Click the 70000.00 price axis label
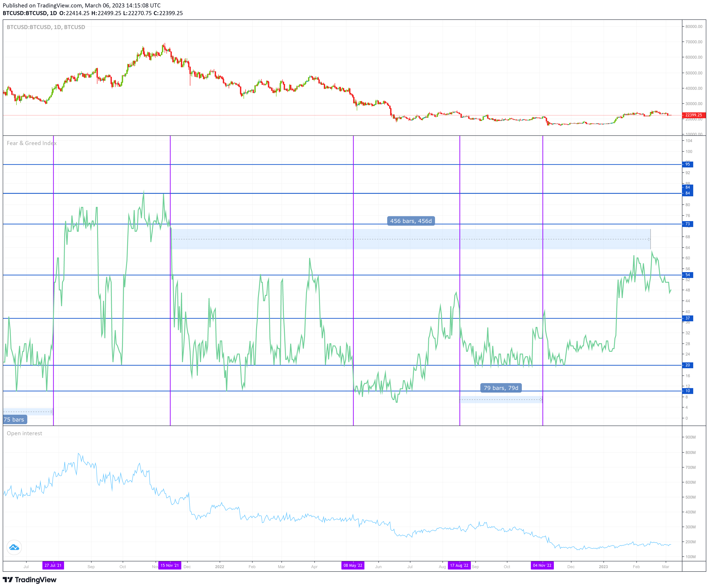The image size is (709, 588). pos(694,42)
